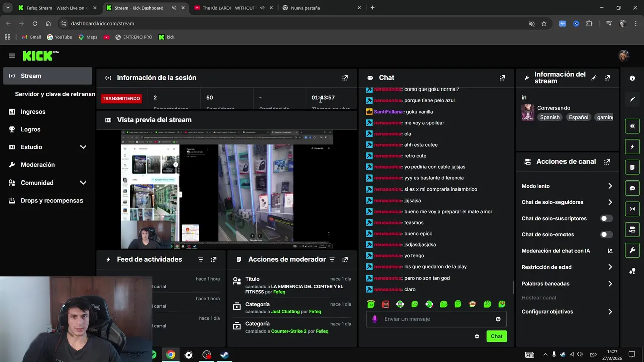Open the emoji picker in chat input
The height and width of the screenshot is (362, 644).
pyautogui.click(x=498, y=319)
